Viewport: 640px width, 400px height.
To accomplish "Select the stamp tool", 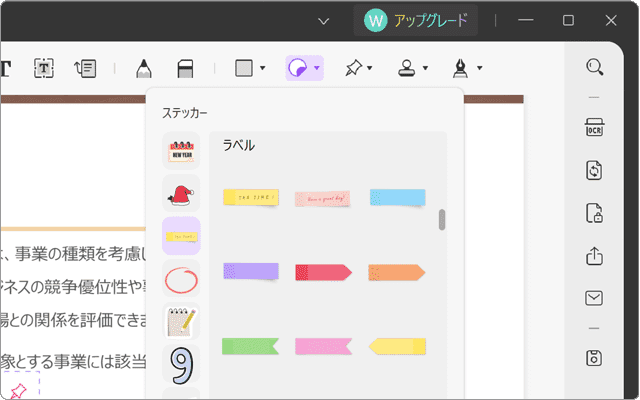I will (x=407, y=68).
